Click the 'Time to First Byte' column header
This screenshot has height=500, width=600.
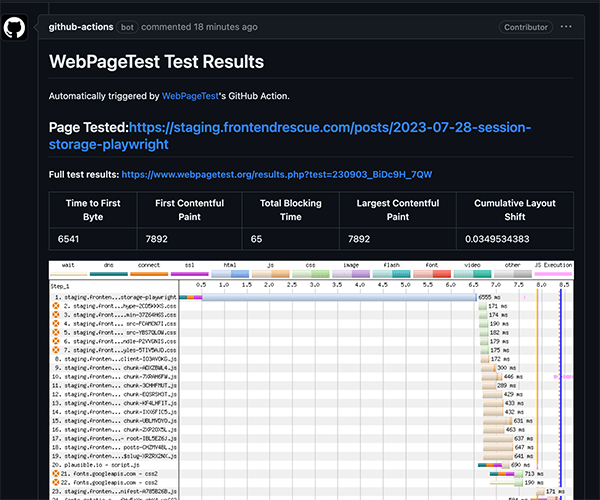[93, 210]
